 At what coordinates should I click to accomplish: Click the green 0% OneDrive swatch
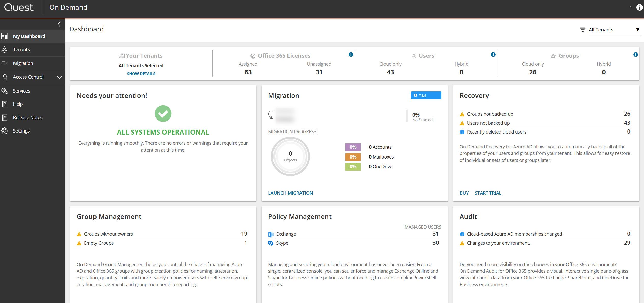353,167
